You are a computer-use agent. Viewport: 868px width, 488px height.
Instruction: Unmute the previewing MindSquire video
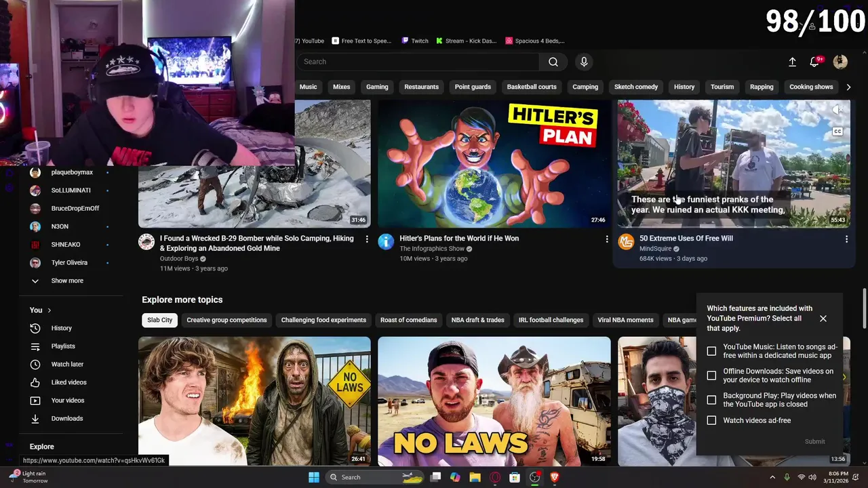(x=837, y=110)
